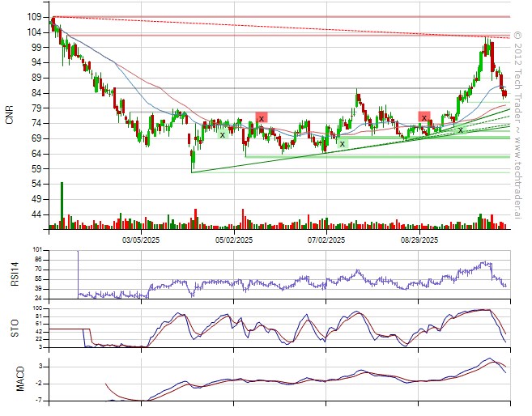This screenshot has width=532, height=416.
Task: Select the CNR ticker axis label
Action: tap(9, 116)
